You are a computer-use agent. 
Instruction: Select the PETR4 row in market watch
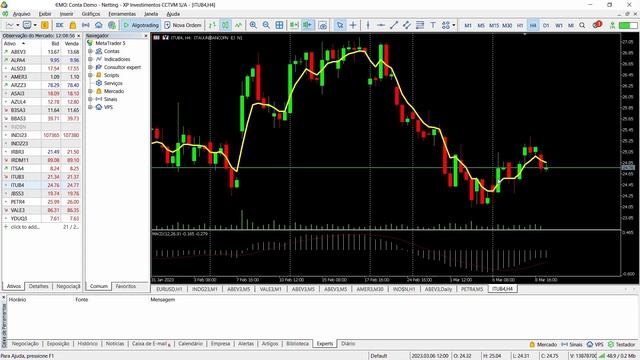[42, 202]
